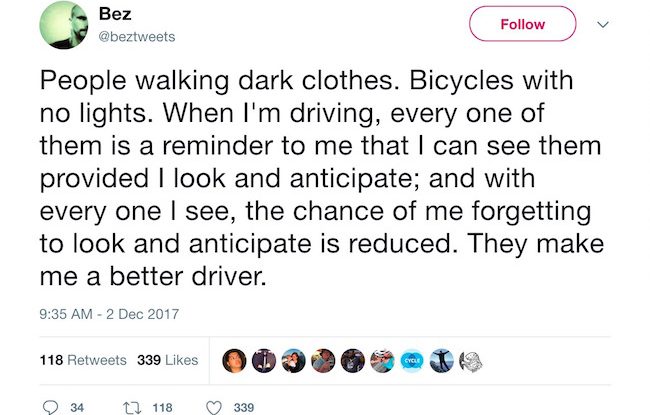Image resolution: width=650 pixels, height=415 pixels.
Task: Open the 118 Retweets list
Action: 82,360
